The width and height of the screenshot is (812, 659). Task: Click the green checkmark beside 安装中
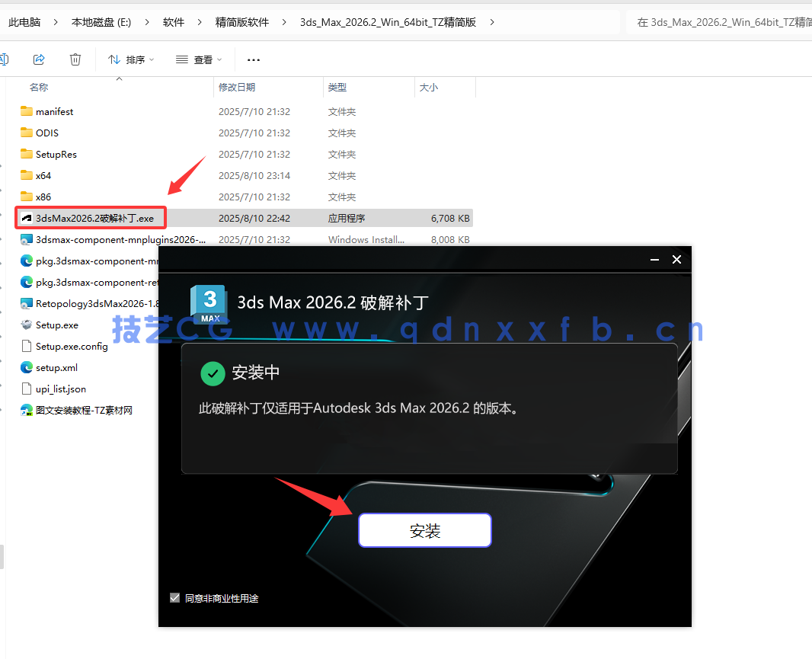[213, 373]
